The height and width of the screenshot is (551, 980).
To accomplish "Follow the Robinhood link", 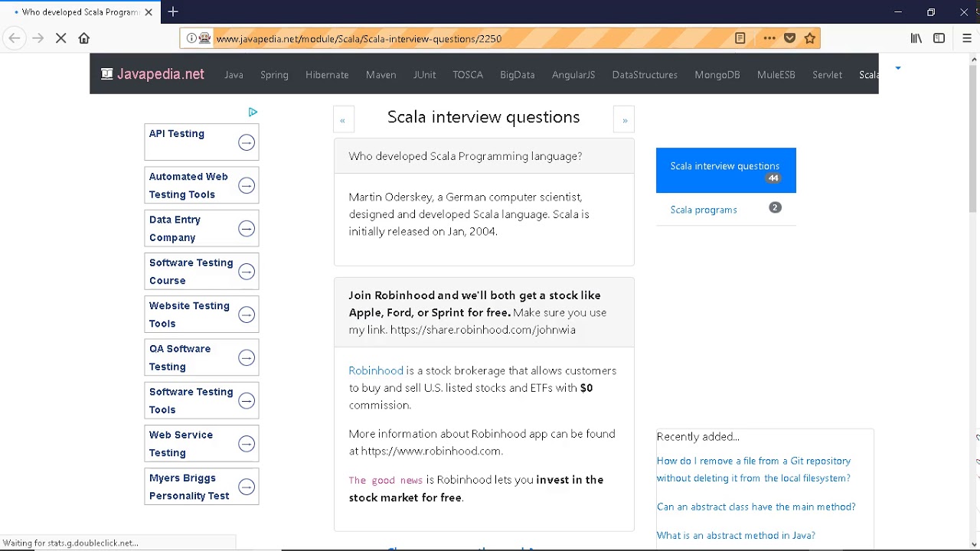I will tap(376, 370).
